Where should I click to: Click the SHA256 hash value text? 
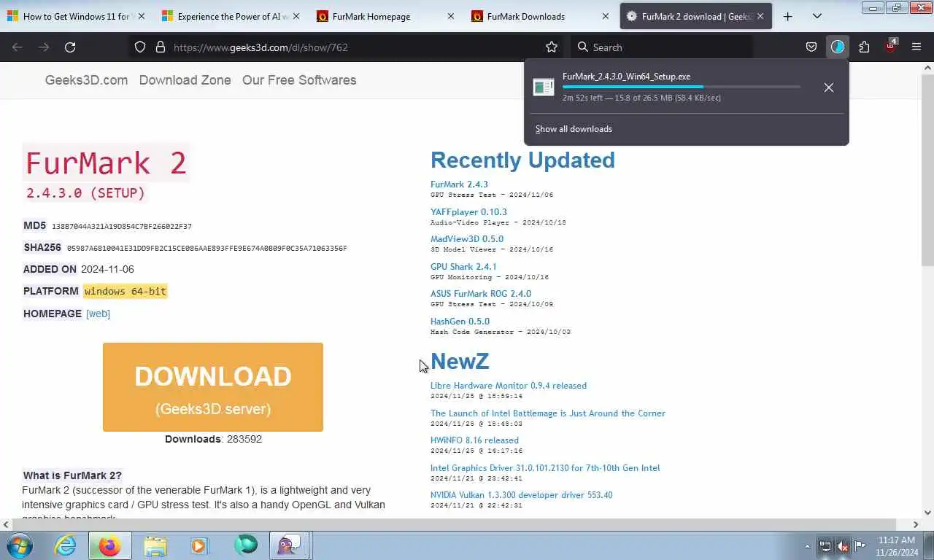pyautogui.click(x=207, y=249)
